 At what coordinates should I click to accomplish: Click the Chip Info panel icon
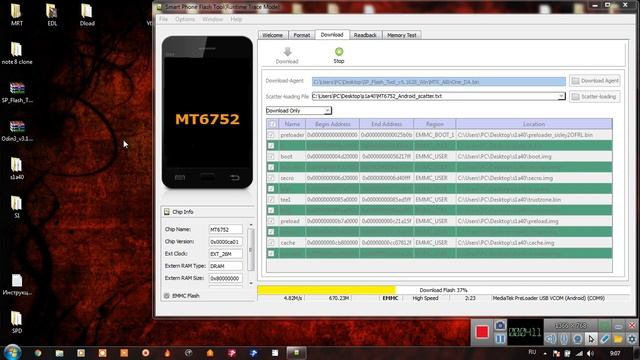click(167, 212)
